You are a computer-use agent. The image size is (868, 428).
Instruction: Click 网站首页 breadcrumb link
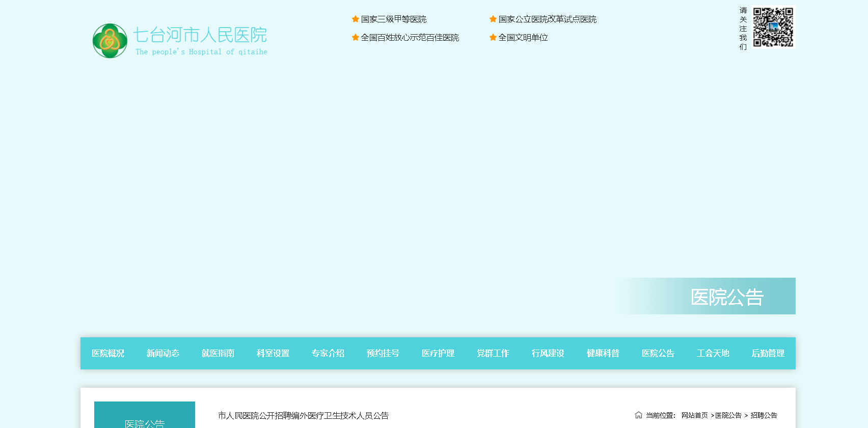tap(694, 416)
